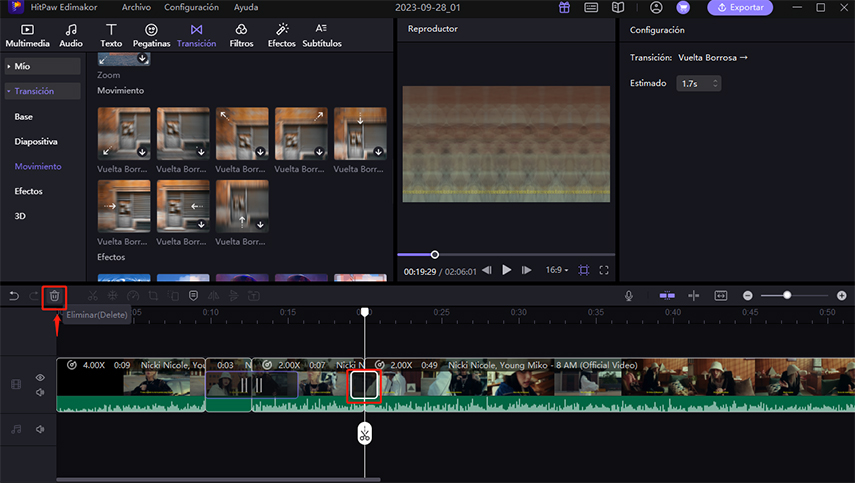Viewport: 855px width, 483px height.
Task: Open the user account icon
Action: pos(657,8)
